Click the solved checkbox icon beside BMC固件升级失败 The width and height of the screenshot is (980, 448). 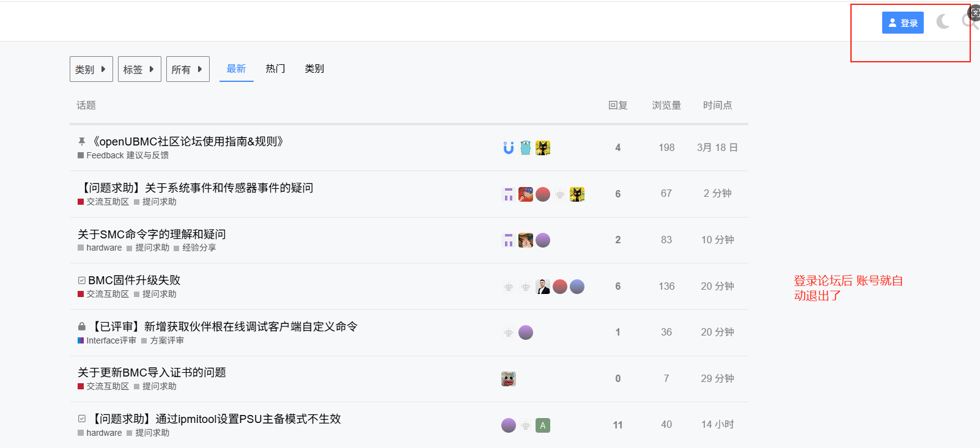coord(82,281)
